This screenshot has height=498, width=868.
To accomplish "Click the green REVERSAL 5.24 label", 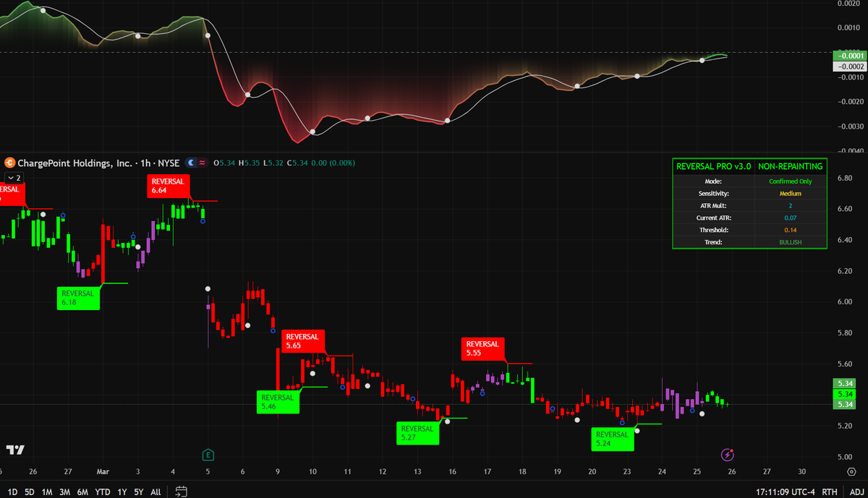I will coord(613,439).
